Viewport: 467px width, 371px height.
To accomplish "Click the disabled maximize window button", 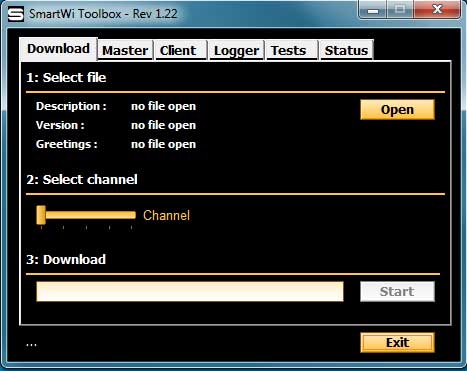I will click(400, 10).
